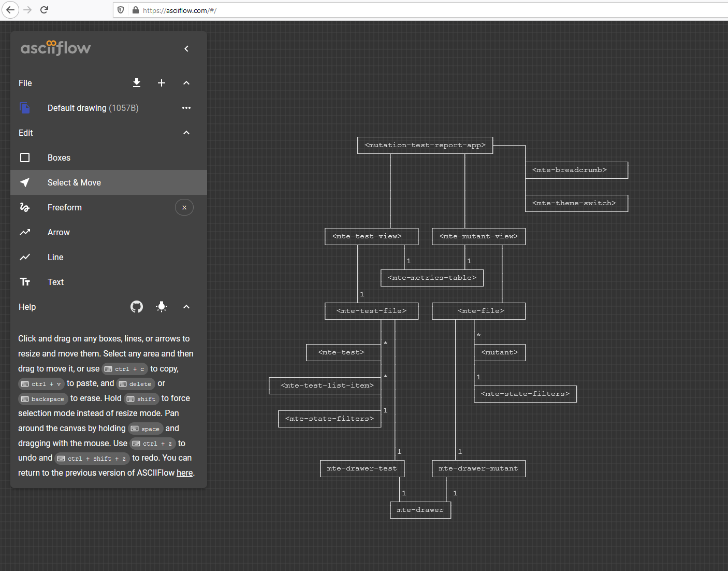Click the <mte-test-view> box
Viewport: 728px width, 571px height.
click(x=372, y=236)
